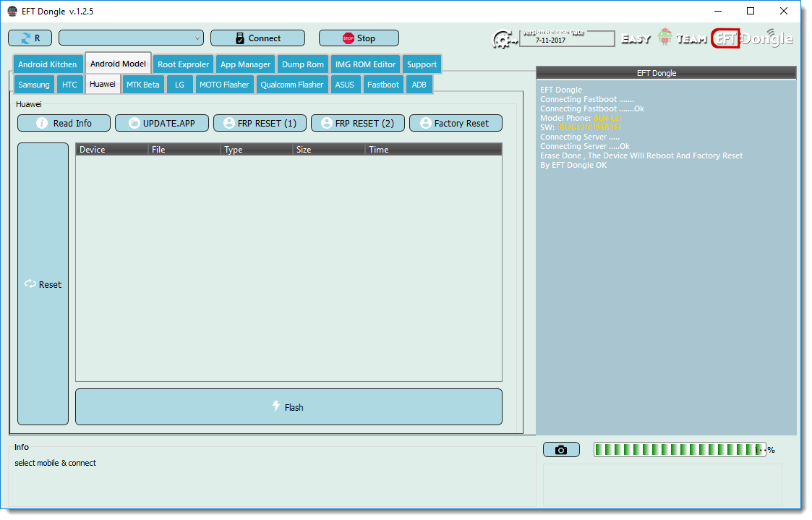Image resolution: width=812 pixels, height=520 pixels.
Task: Click the Connect button
Action: click(257, 38)
